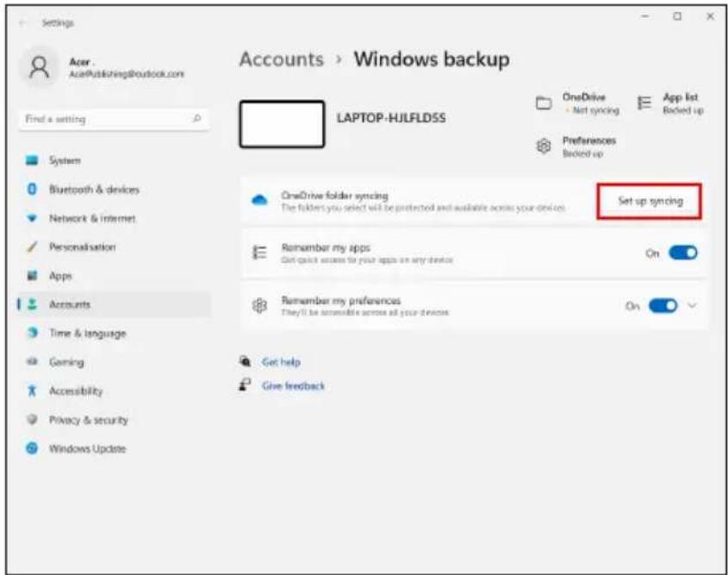Image resolution: width=728 pixels, height=575 pixels.
Task: Minimize the Settings window
Action: click(645, 16)
